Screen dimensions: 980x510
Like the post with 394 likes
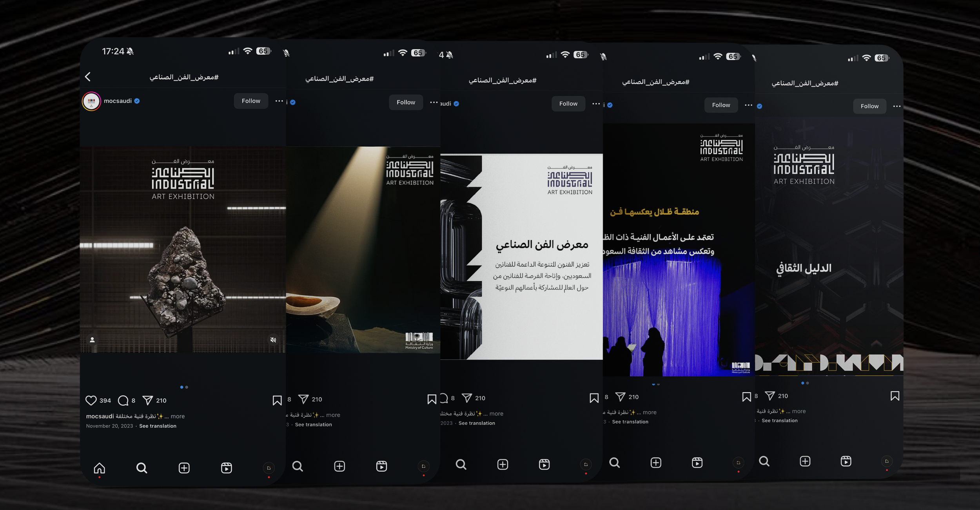click(x=91, y=400)
